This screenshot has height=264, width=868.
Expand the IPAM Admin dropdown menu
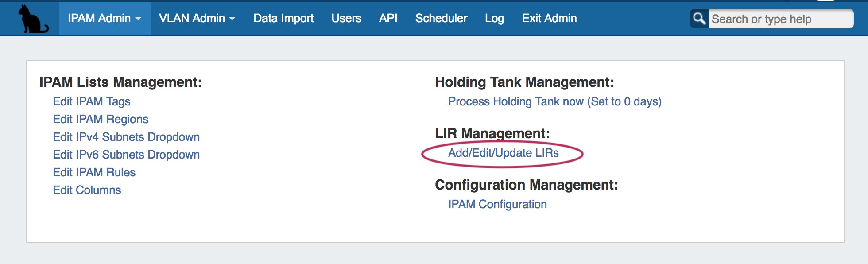tap(105, 18)
